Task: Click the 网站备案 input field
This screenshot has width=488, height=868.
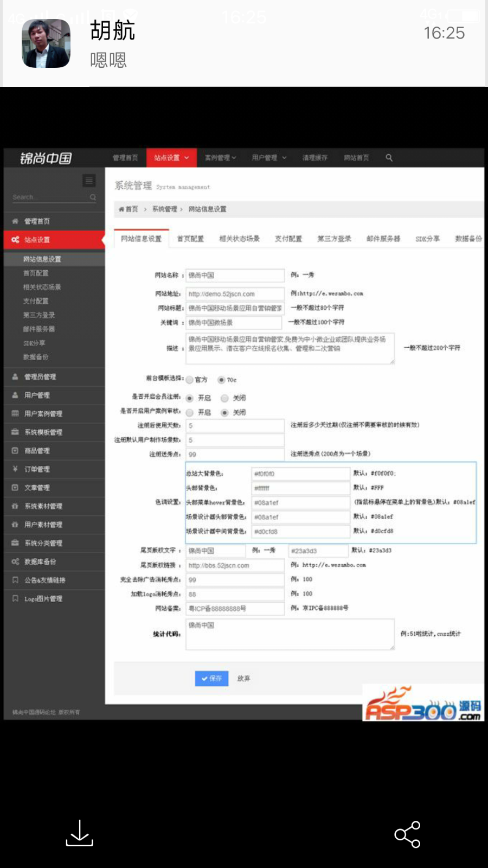Action: coord(235,609)
